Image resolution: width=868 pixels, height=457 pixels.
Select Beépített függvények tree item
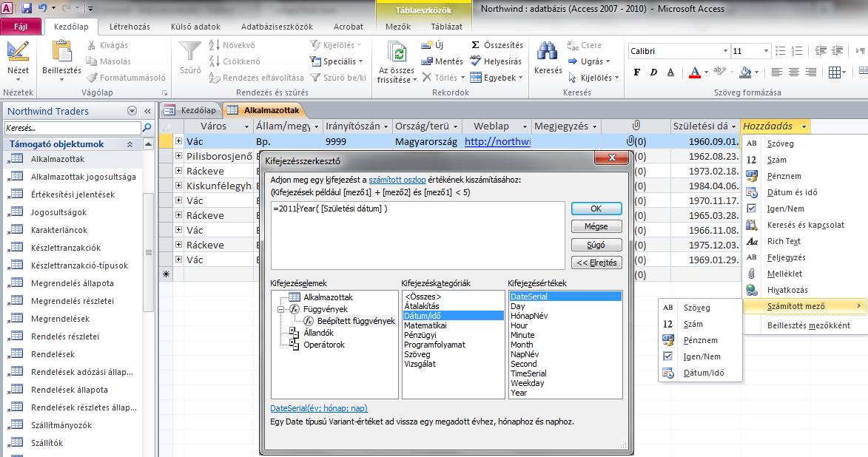356,321
